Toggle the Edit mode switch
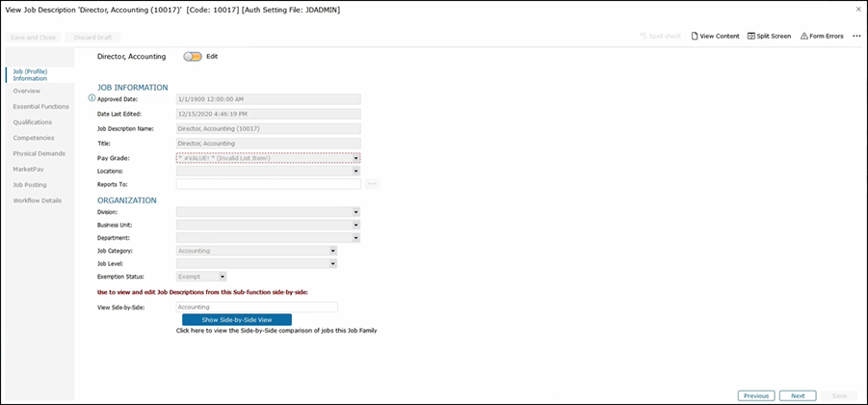Viewport: 868px width, 405px height. point(193,57)
